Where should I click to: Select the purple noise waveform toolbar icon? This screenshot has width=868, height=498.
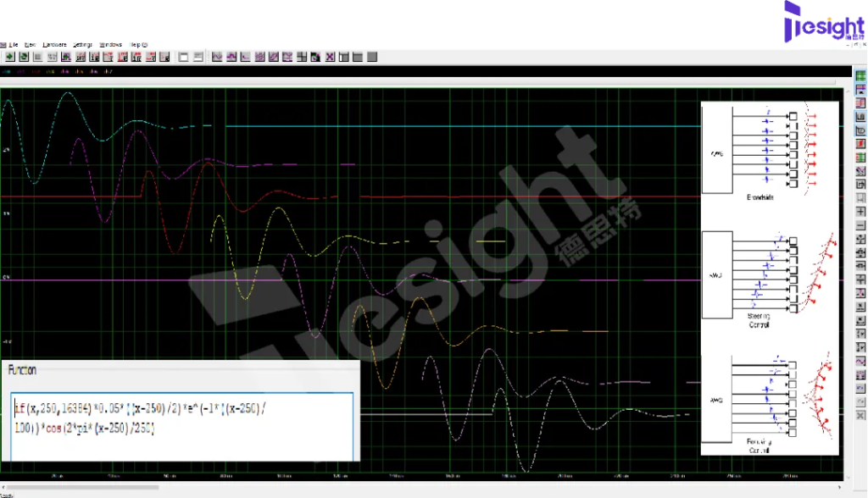(259, 57)
